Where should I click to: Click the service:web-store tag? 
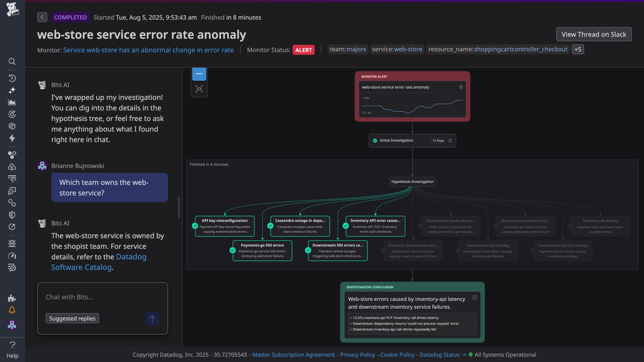(x=397, y=49)
